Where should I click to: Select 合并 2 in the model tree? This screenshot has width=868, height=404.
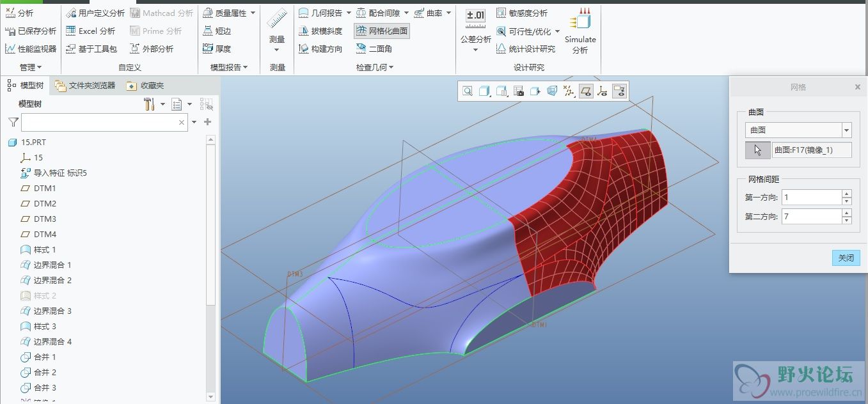pos(38,372)
